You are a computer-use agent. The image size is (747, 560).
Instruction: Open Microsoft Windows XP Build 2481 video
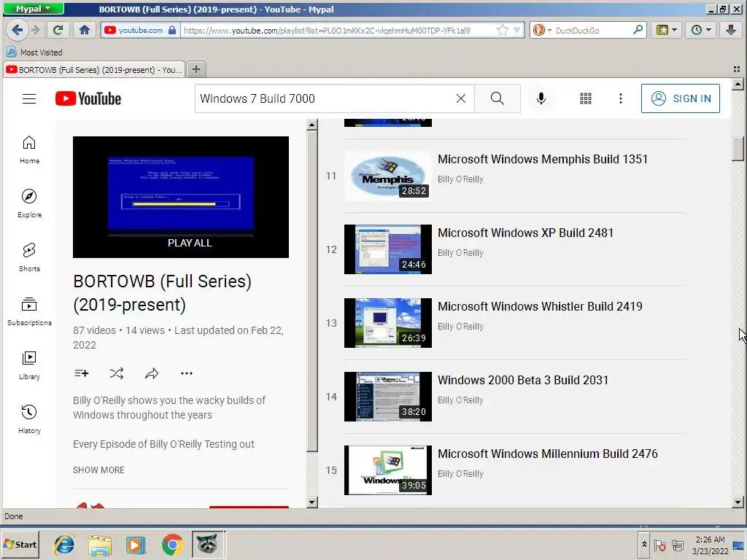[x=525, y=233]
